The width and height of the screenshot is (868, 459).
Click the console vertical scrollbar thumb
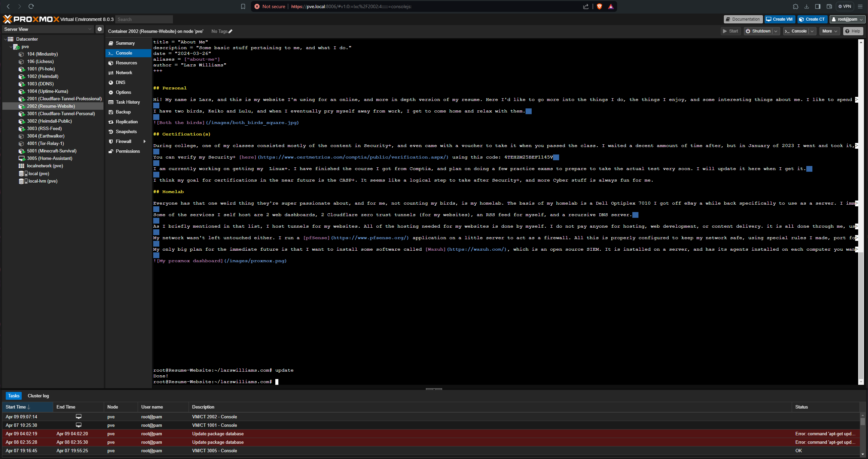[861, 316]
